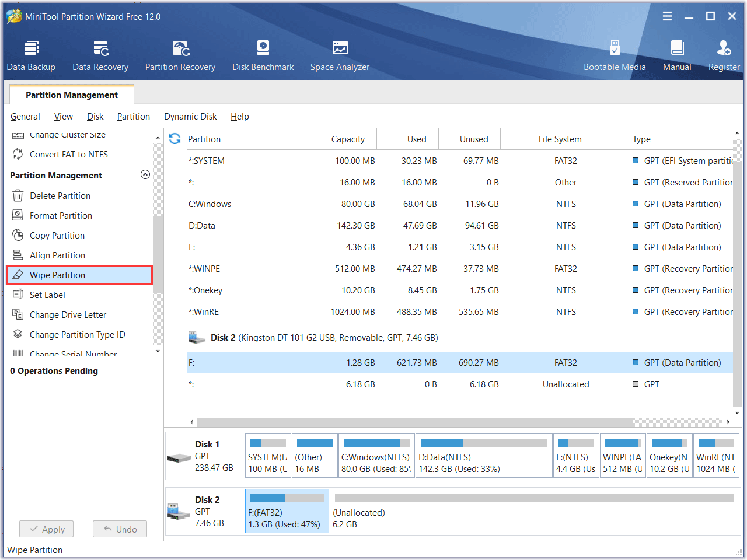Open the Dynamic Disk menu
Viewport: 747px width, 560px height.
[x=190, y=117]
